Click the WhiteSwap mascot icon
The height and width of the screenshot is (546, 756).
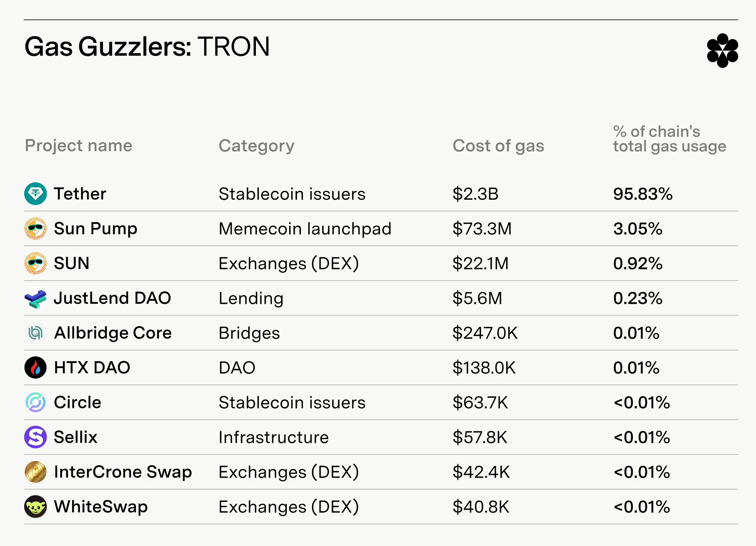click(x=35, y=506)
